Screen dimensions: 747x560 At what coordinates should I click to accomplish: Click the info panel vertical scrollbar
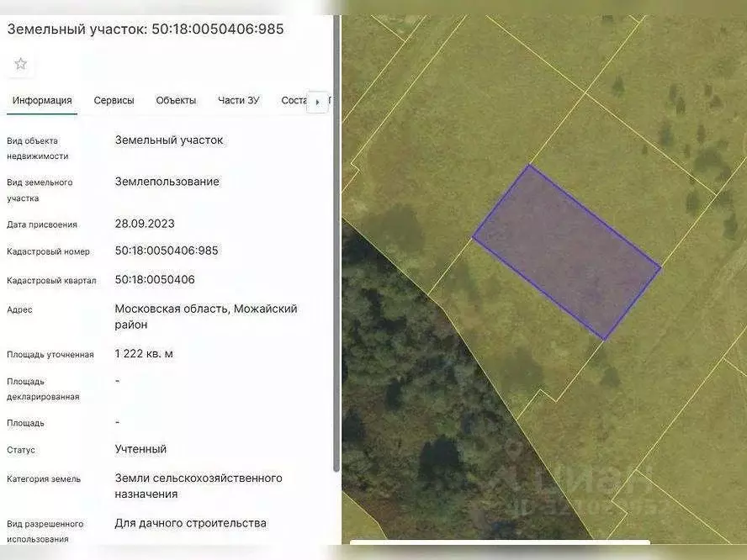point(336,243)
